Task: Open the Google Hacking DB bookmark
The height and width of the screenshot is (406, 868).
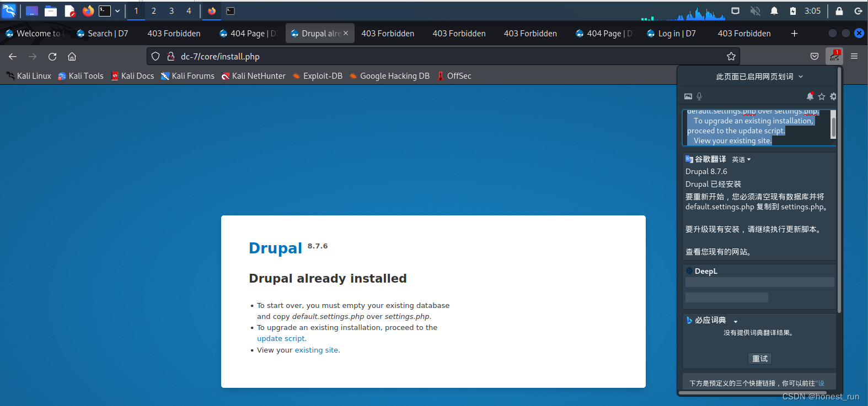Action: (389, 76)
